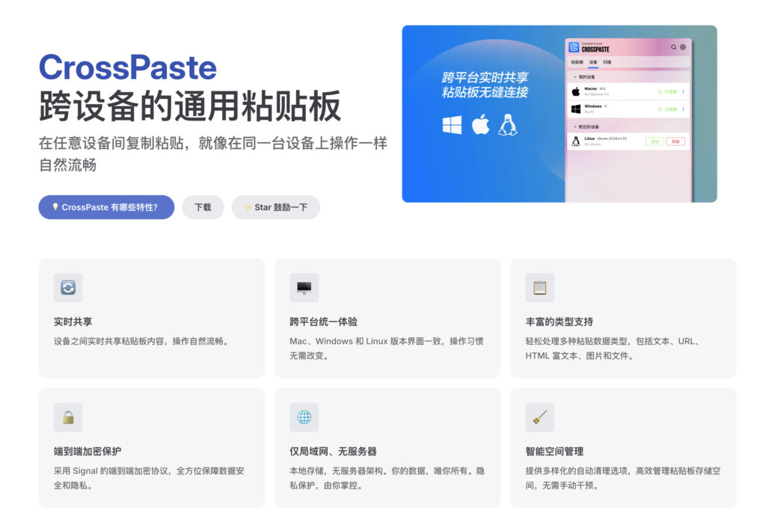766x532 pixels.
Task: Click the padlock icon on 端到端加密保护 card
Action: click(x=68, y=417)
